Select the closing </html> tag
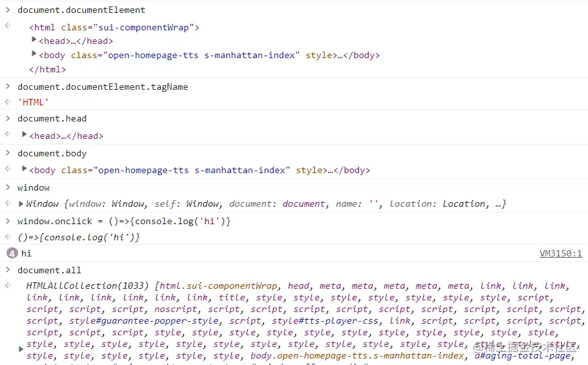This screenshot has width=588, height=365. tap(47, 69)
